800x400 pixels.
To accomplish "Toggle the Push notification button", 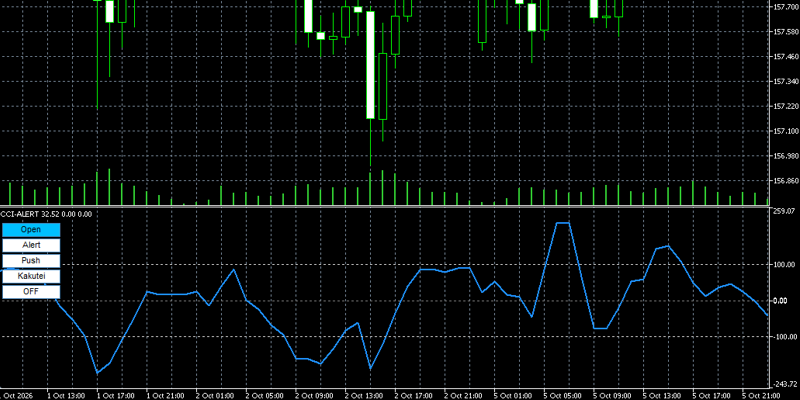I will (x=31, y=261).
